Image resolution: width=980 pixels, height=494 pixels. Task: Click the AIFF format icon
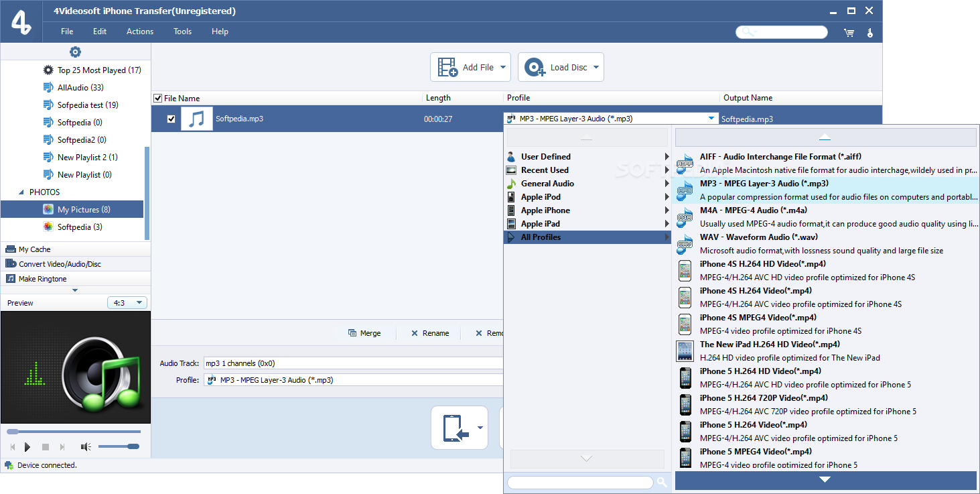click(685, 163)
